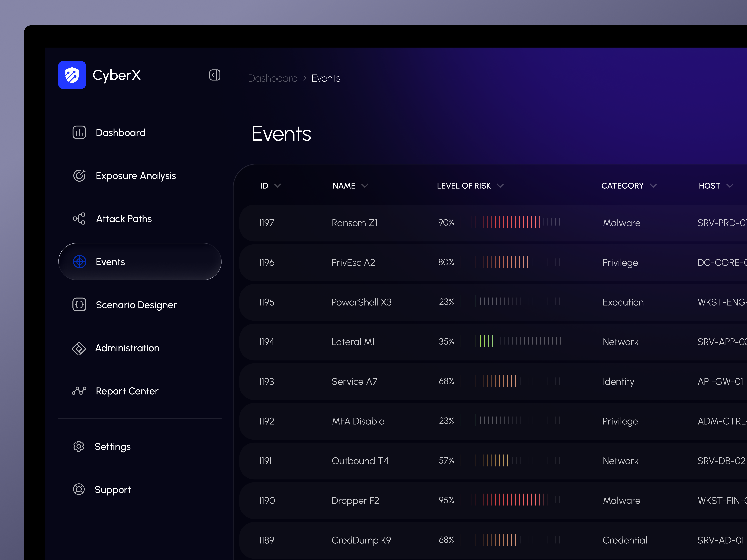
Task: Select the Events crosshair icon
Action: 80,262
